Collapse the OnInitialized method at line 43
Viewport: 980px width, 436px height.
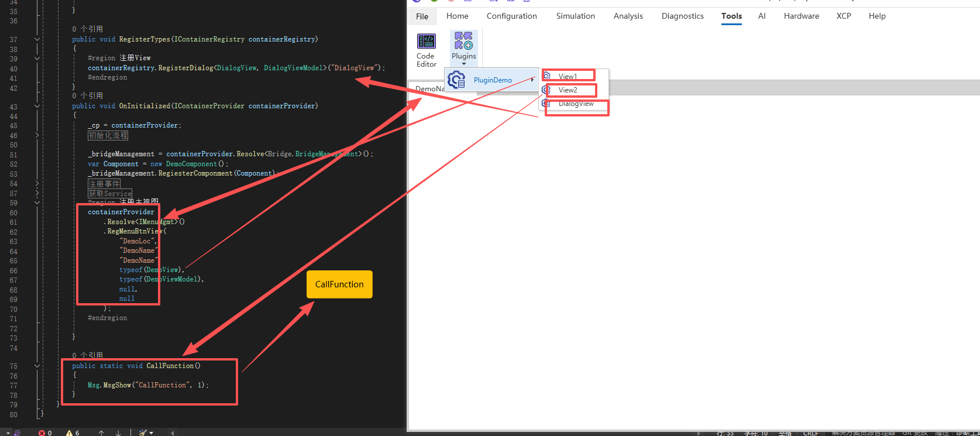(37, 106)
